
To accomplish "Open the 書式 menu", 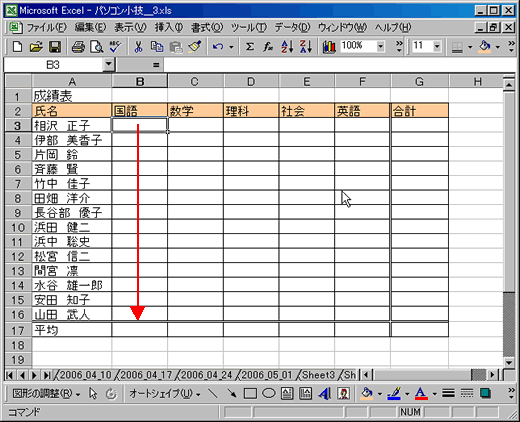I will click(x=207, y=27).
